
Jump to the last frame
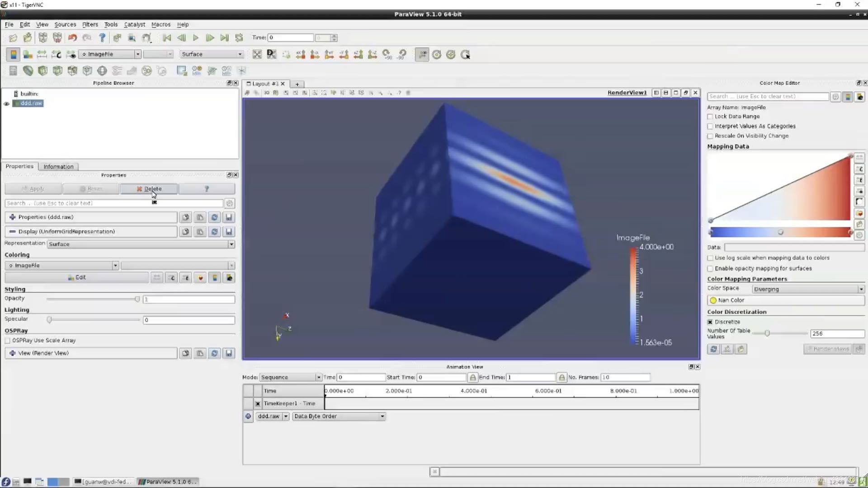click(x=224, y=38)
